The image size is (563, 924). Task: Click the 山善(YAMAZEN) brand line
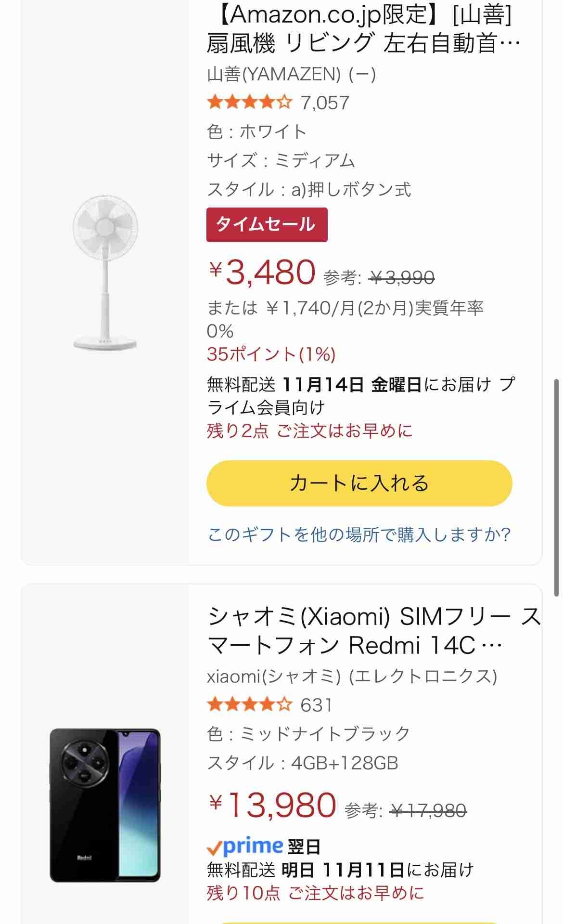(x=291, y=74)
